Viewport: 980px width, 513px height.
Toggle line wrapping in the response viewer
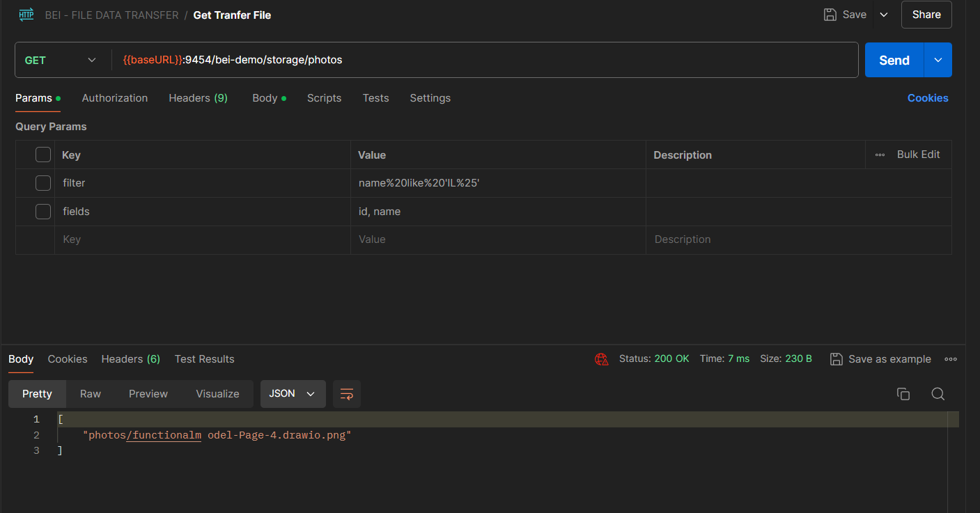coord(346,394)
